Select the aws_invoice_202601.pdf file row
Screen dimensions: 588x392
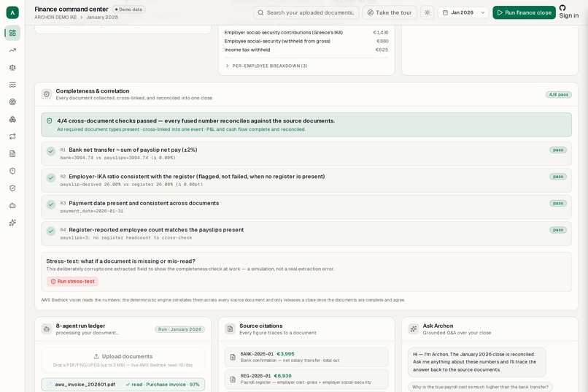pyautogui.click(x=123, y=385)
